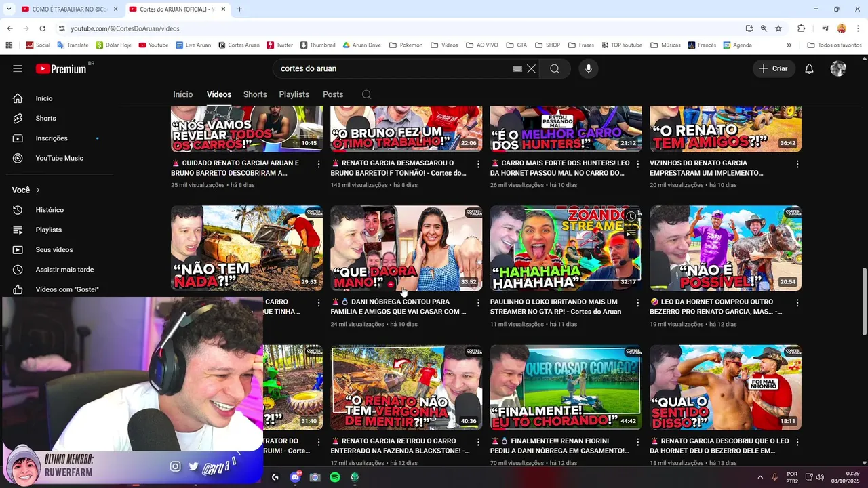This screenshot has width=868, height=488.
Task: Switch to the channel Playlists tab
Action: [x=294, y=94]
